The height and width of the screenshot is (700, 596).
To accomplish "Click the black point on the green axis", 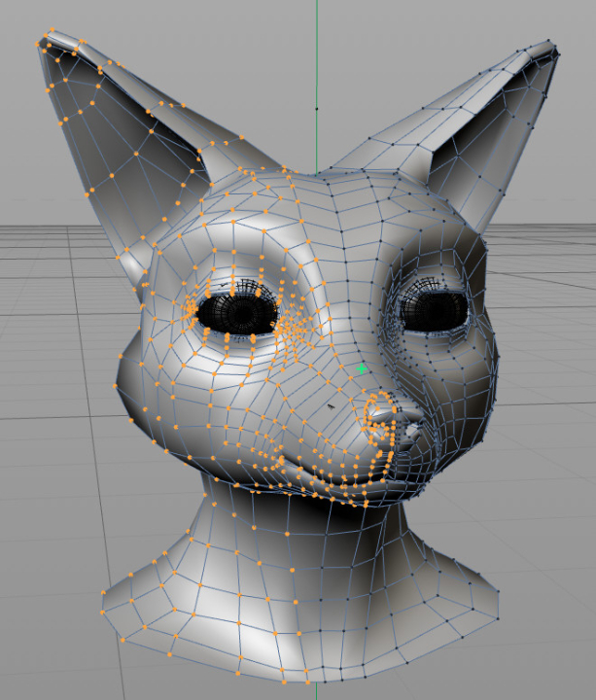I will point(316,108).
